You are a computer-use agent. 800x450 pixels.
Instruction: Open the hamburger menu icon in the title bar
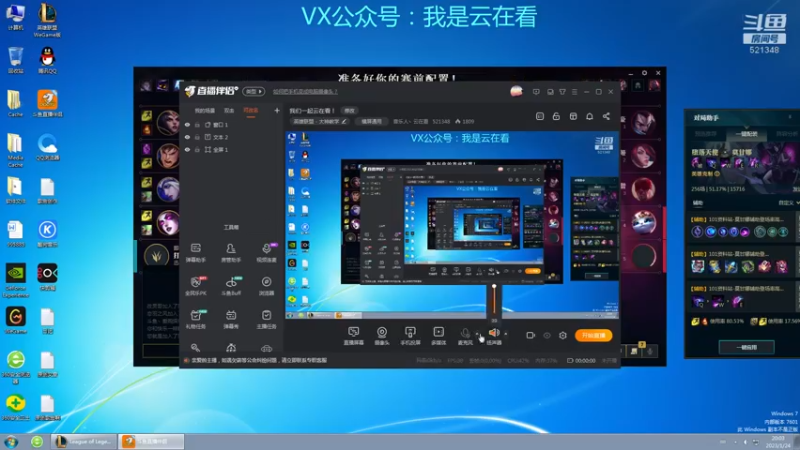[x=574, y=92]
